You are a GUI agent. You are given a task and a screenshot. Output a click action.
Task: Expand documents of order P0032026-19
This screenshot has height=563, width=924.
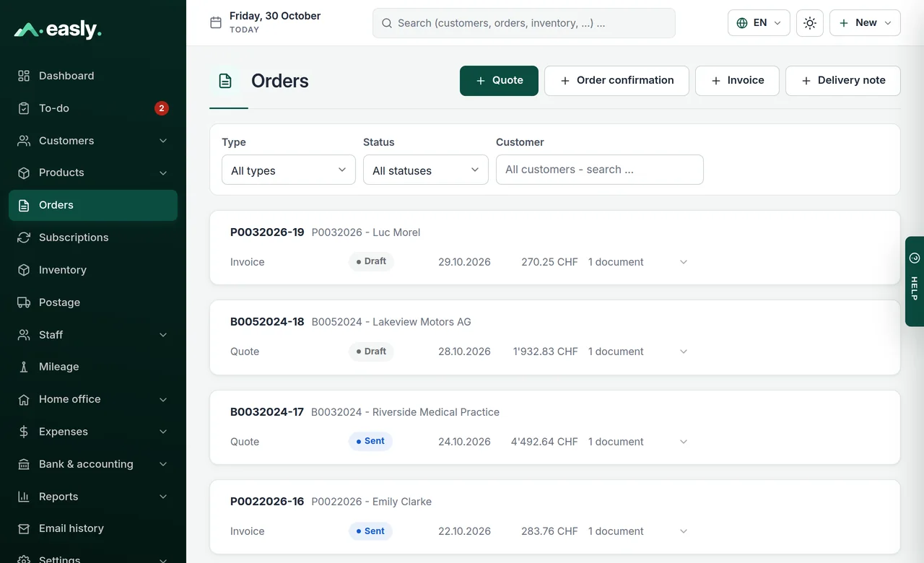coord(684,262)
